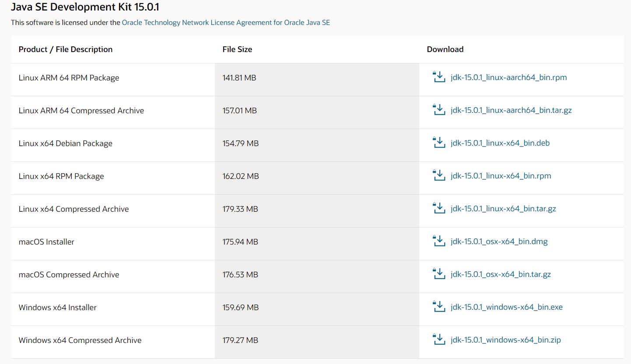The height and width of the screenshot is (364, 631).
Task: Click the 162.02 MB file size
Action: click(x=241, y=176)
